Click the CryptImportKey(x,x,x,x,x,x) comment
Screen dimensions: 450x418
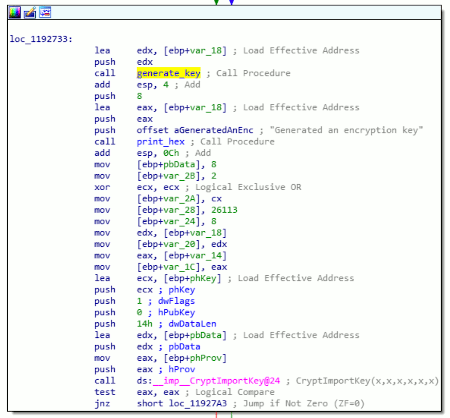[x=367, y=381]
